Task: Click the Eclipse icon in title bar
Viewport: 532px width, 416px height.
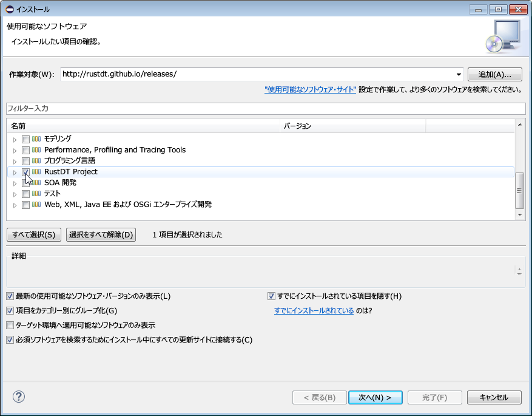Action: pos(10,9)
